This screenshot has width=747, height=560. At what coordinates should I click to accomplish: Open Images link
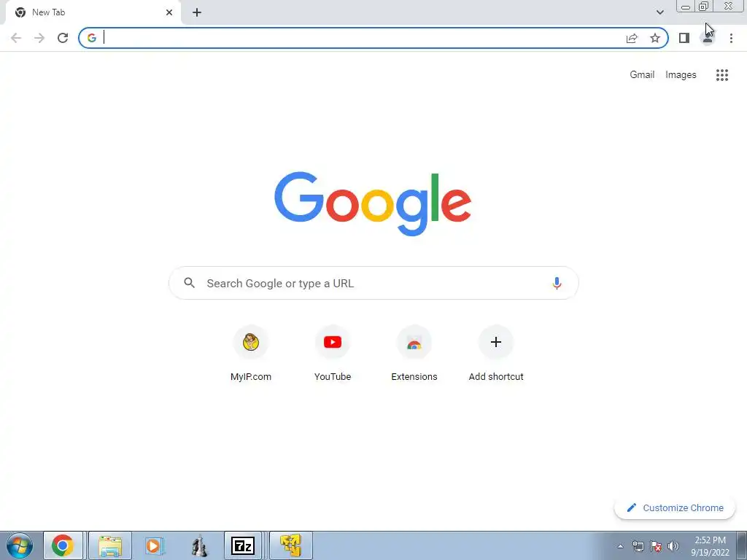[x=681, y=75]
